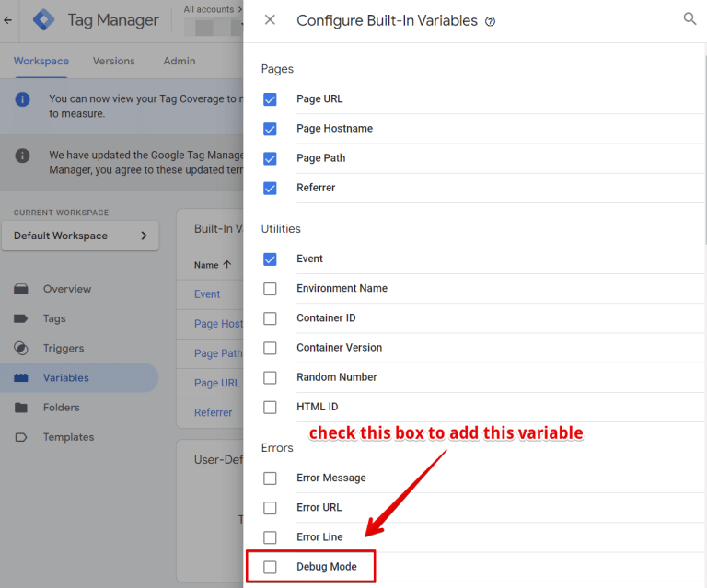
Task: Open the Page URL link in variables table
Action: [217, 383]
